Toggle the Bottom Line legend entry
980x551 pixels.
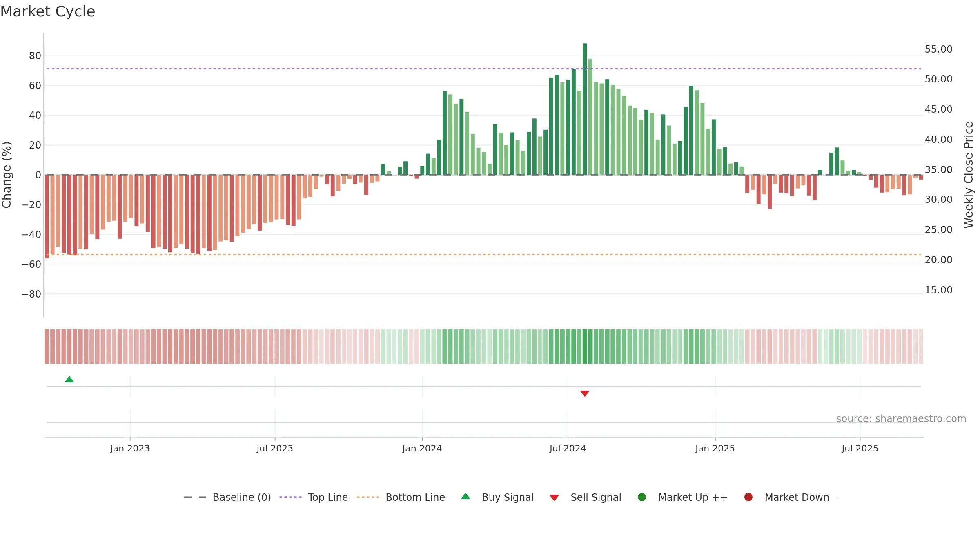[401, 497]
